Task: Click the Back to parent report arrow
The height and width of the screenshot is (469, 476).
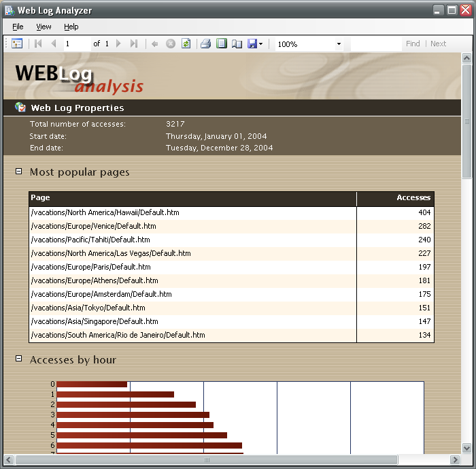Action: click(154, 44)
